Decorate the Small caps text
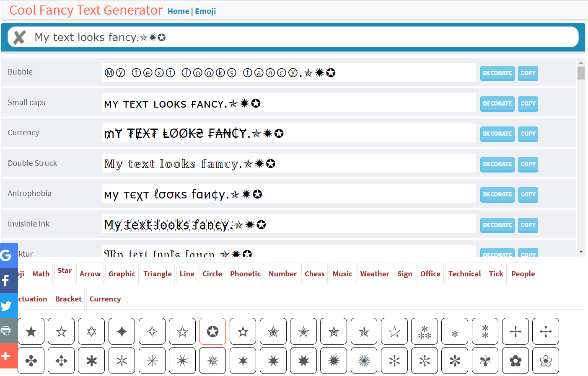This screenshot has width=588, height=376. click(497, 103)
